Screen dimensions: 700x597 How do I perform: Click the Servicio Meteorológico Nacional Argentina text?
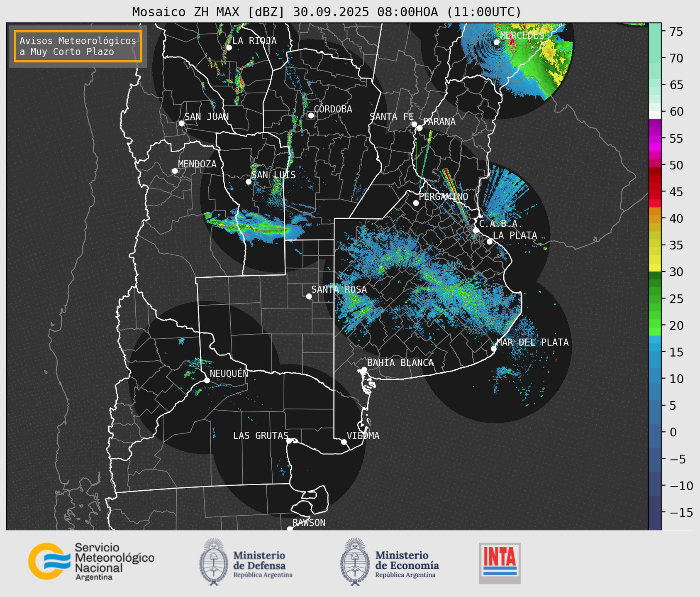[x=115, y=562]
